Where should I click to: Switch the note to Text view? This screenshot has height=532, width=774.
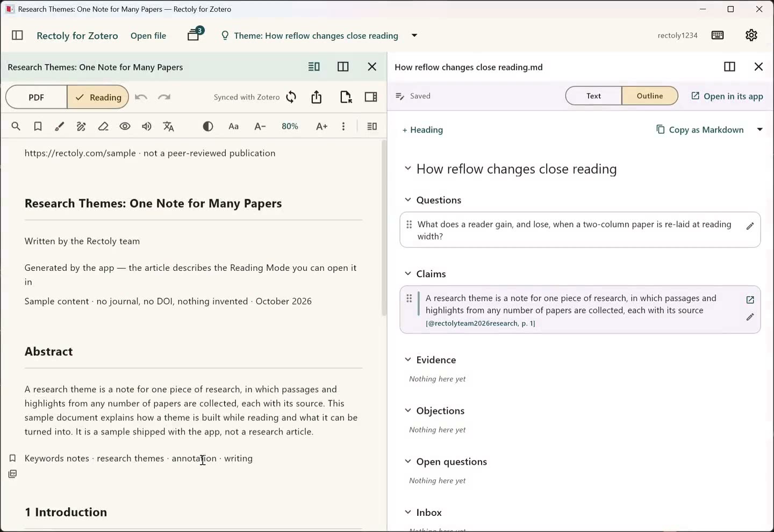(593, 96)
